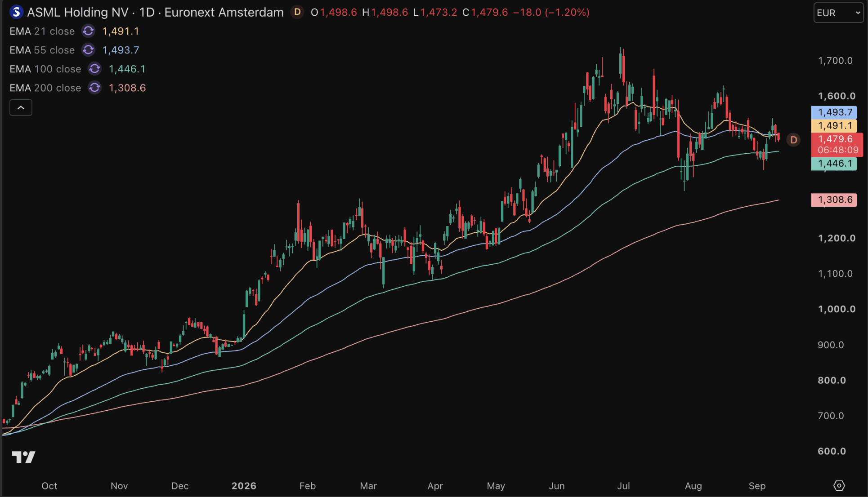The width and height of the screenshot is (868, 497).
Task: Select the EMA 100 close indicator label
Action: point(45,69)
